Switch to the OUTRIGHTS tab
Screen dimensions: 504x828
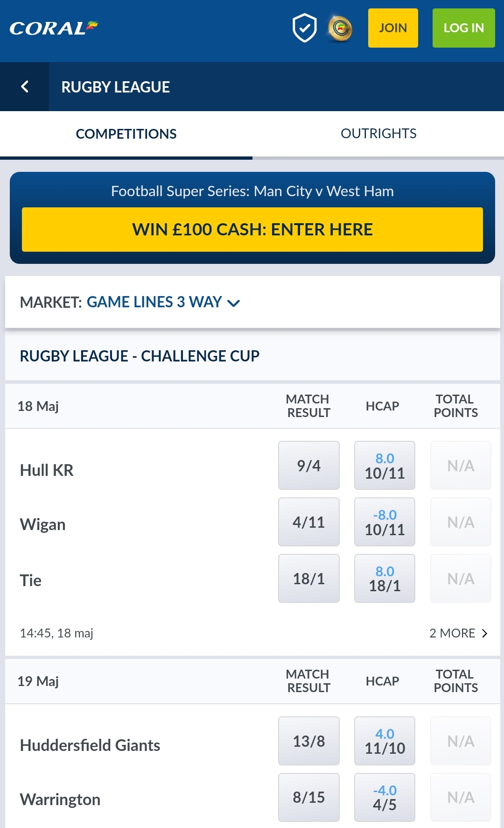tap(378, 134)
